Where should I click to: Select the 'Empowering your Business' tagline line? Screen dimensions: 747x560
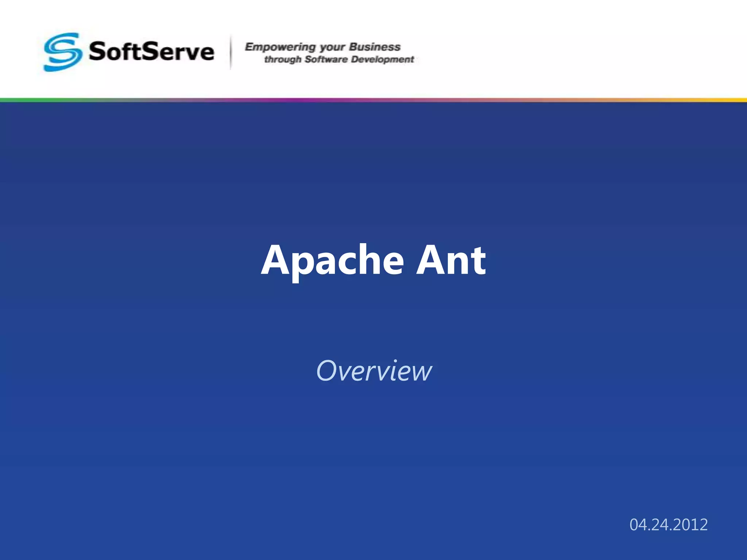(x=322, y=47)
